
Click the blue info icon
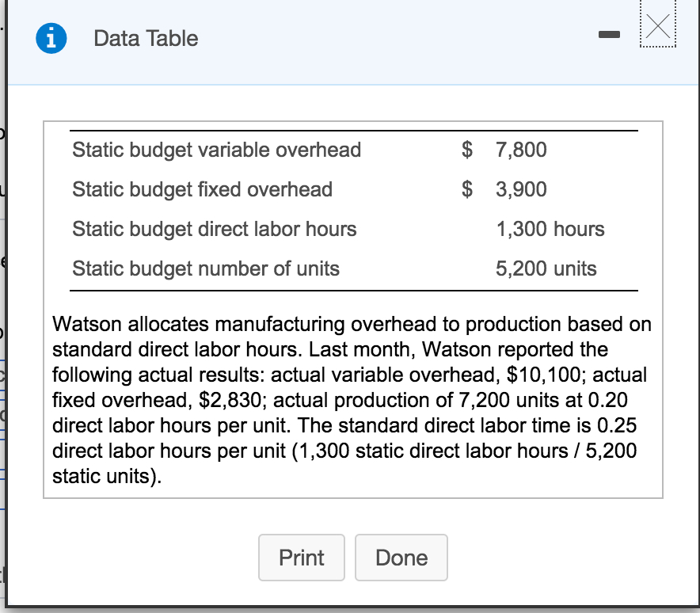click(51, 39)
